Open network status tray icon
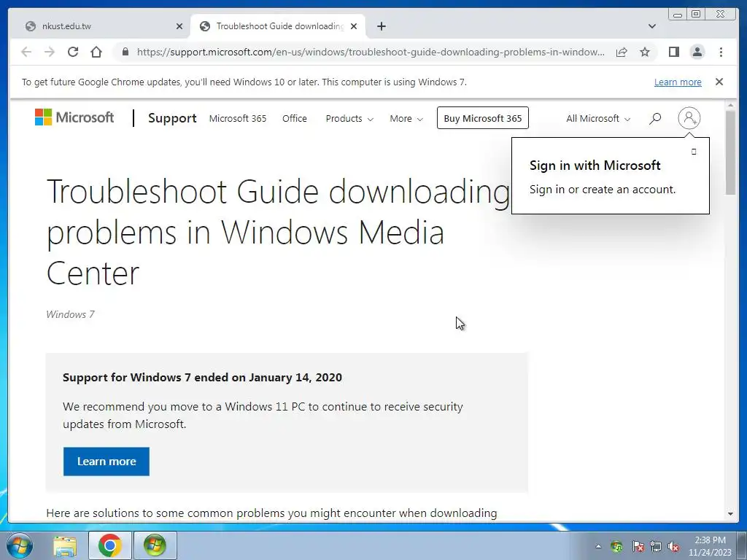The height and width of the screenshot is (560, 747). 656,547
